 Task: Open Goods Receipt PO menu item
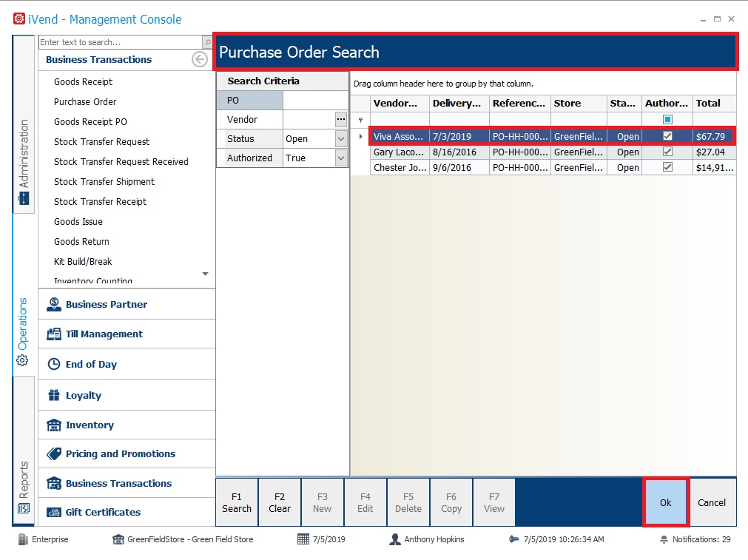(90, 122)
